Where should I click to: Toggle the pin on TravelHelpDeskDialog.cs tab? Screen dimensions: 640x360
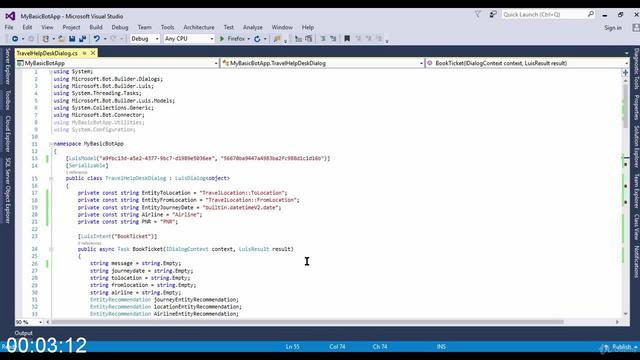pyautogui.click(x=84, y=53)
